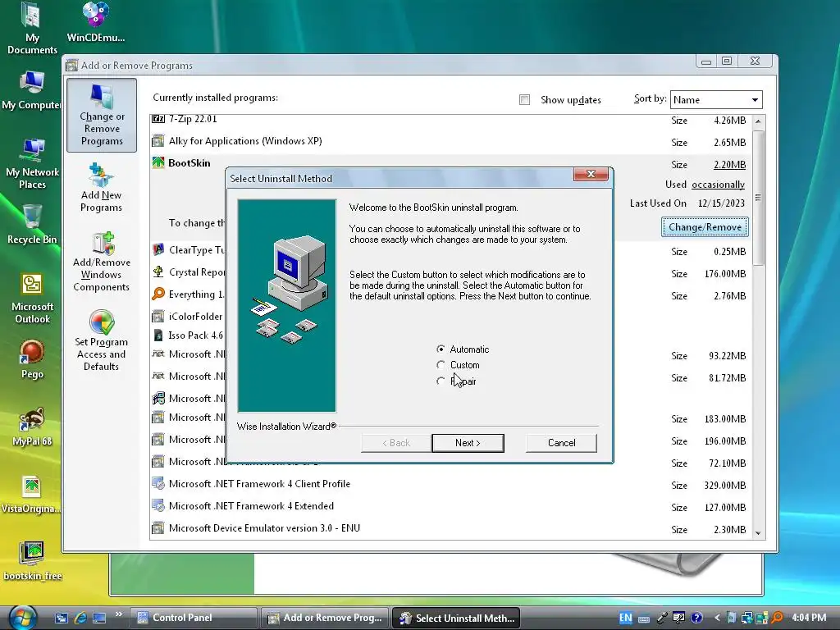The width and height of the screenshot is (840, 630).
Task: Click the 7-Zip 22.01 program icon
Action: click(158, 118)
